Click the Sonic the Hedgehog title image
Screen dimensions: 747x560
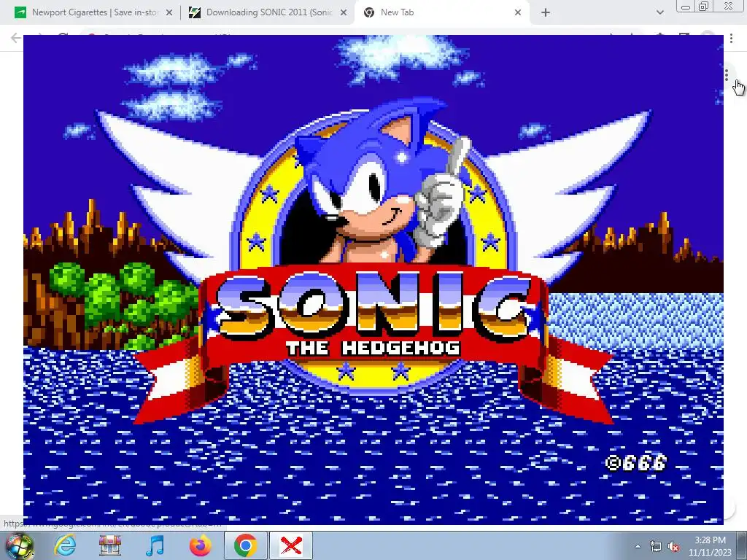[373, 279]
